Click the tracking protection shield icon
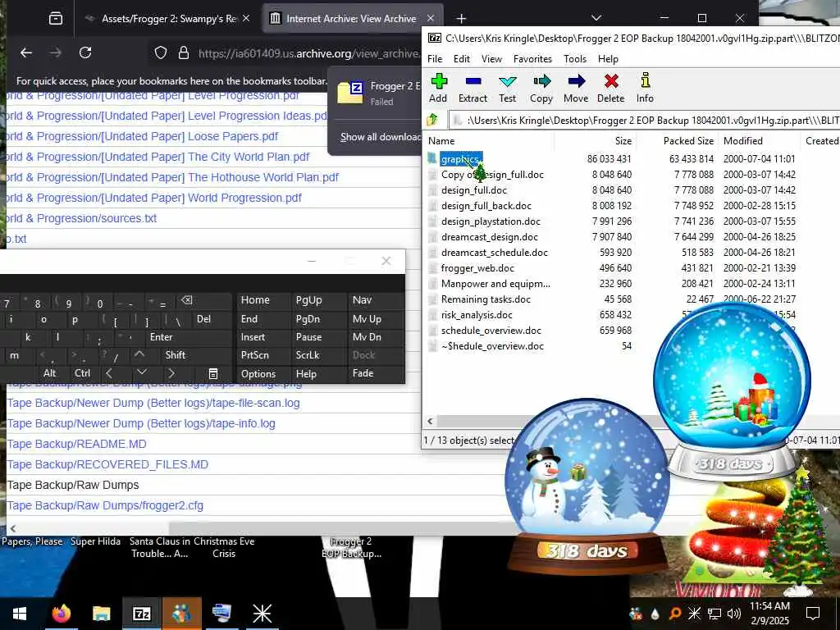The width and height of the screenshot is (840, 630). [x=161, y=53]
